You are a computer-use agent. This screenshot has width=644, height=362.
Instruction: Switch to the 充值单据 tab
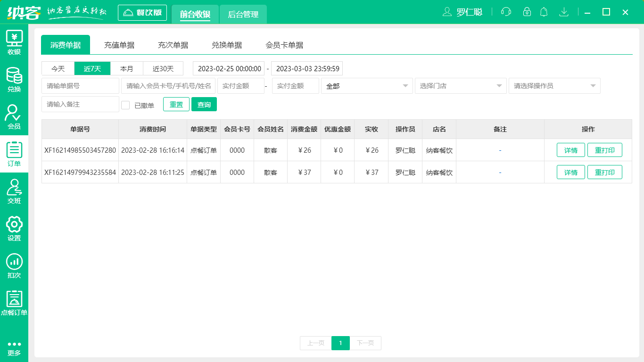(119, 44)
